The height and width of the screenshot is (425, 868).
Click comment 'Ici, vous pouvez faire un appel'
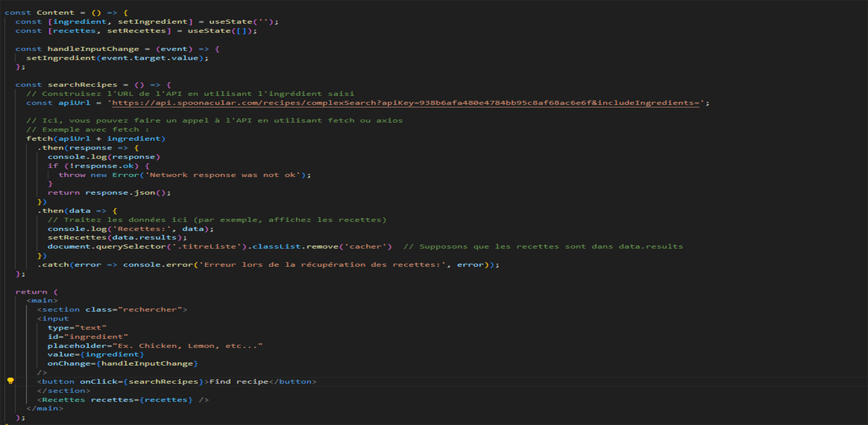click(x=215, y=120)
